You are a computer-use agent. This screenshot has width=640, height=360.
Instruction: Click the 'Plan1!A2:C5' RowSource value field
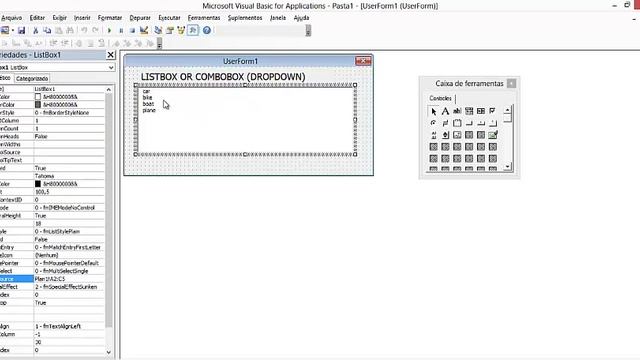click(x=69, y=279)
